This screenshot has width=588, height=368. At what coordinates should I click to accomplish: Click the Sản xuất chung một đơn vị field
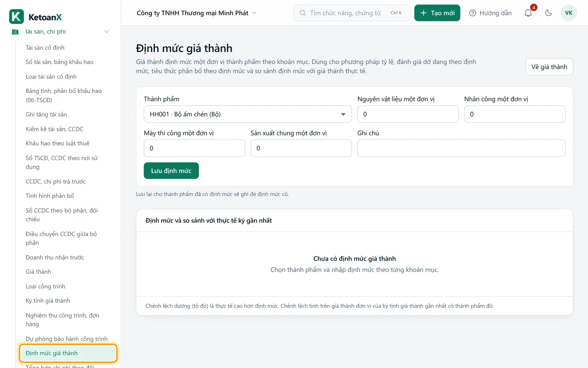[x=301, y=148]
